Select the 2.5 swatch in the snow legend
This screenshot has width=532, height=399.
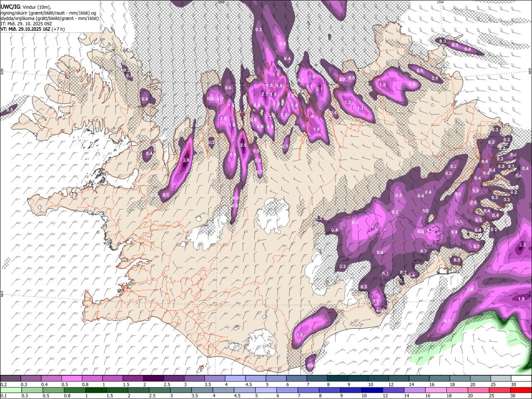174,378
